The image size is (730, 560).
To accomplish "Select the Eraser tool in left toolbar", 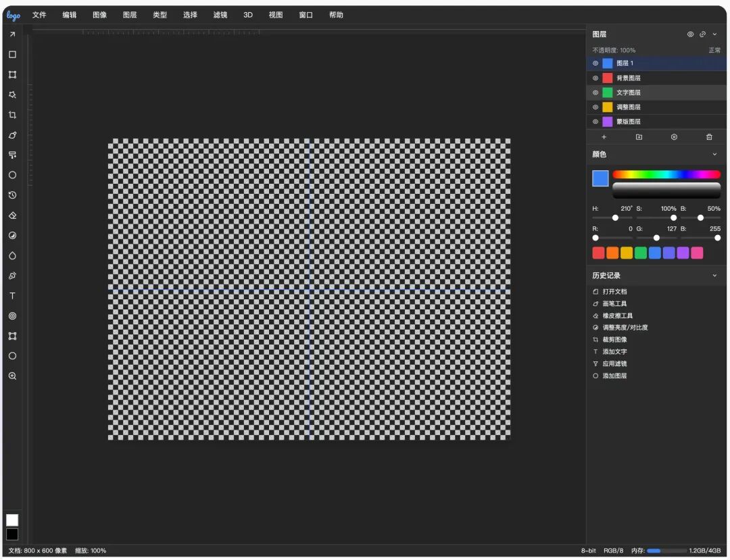I will [x=12, y=215].
